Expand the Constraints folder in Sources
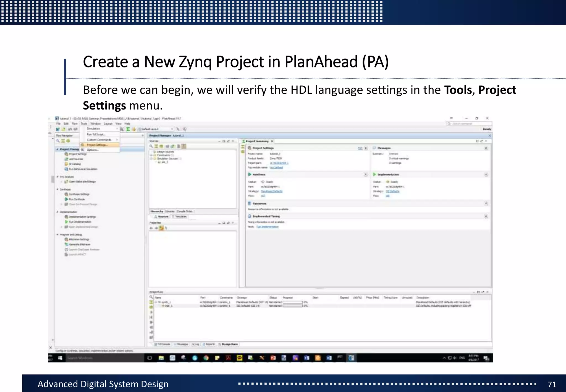566x392 pixels. tap(151, 155)
